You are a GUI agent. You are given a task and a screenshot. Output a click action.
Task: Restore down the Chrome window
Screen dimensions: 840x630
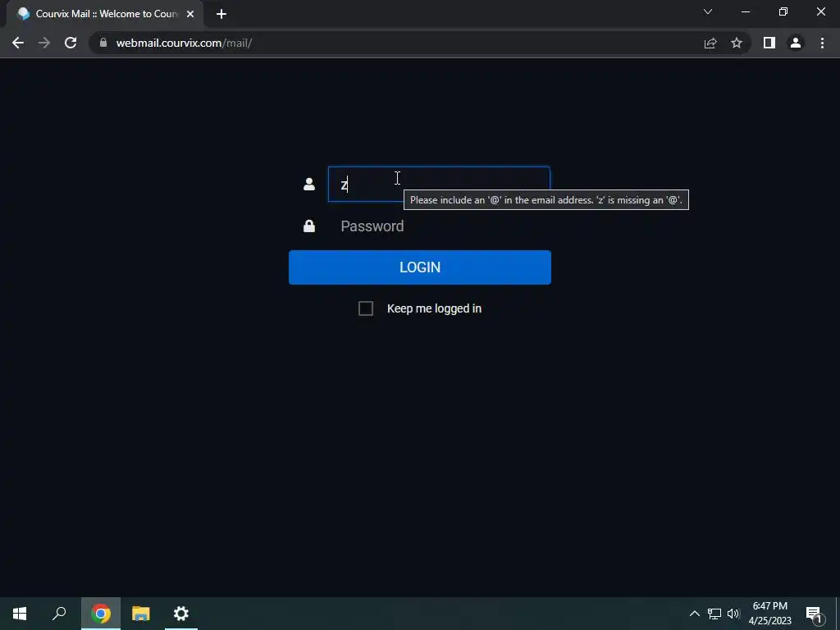(x=783, y=11)
